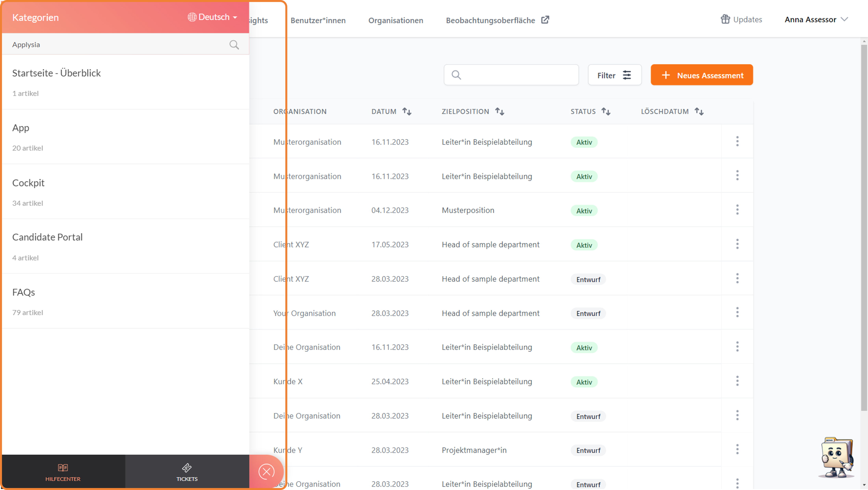Open row menu for Musterorganisation 04.12.2023

pos(737,210)
